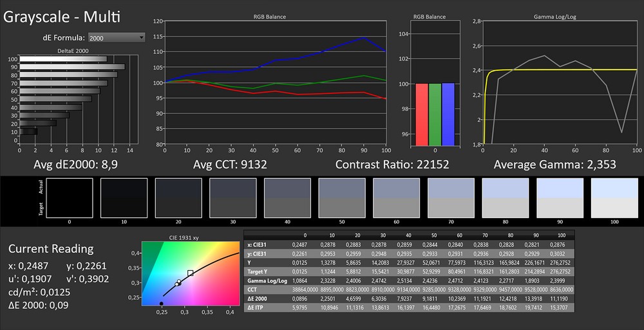The width and height of the screenshot is (644, 330).
Task: Click the 90 bar in DeltaE 2000 chart
Action: point(72,67)
